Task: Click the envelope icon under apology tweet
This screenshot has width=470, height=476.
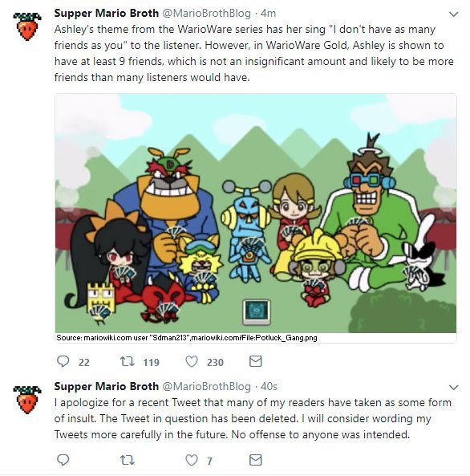Action: point(256,460)
